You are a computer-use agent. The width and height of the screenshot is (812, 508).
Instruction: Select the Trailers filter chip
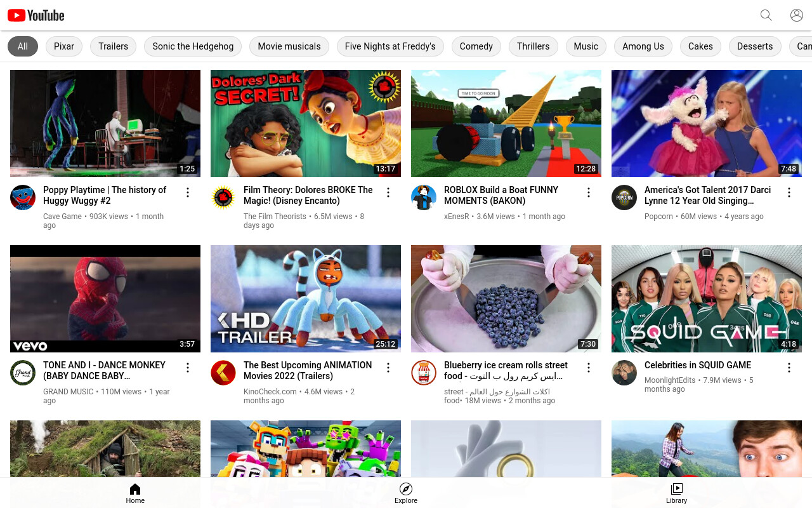tap(114, 46)
